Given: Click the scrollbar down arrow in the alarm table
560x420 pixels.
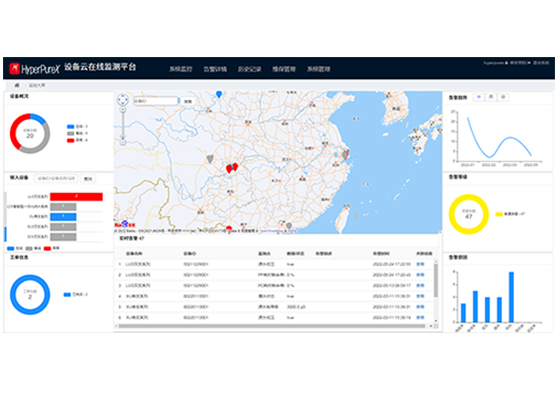Looking at the screenshot, I should click(436, 321).
